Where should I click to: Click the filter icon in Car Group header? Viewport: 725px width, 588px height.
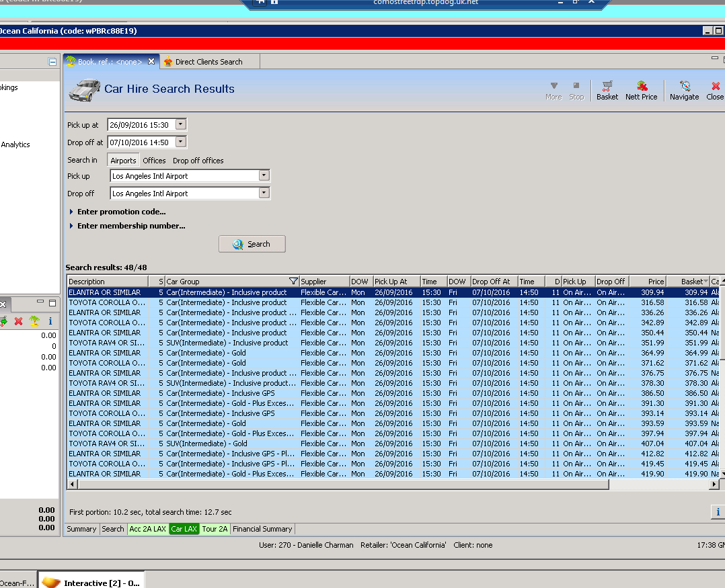[293, 282]
